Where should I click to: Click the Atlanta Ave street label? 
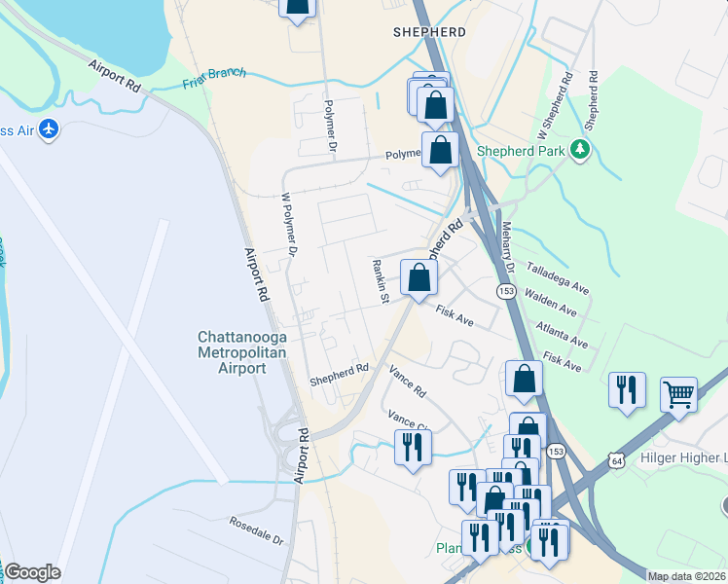[562, 335]
